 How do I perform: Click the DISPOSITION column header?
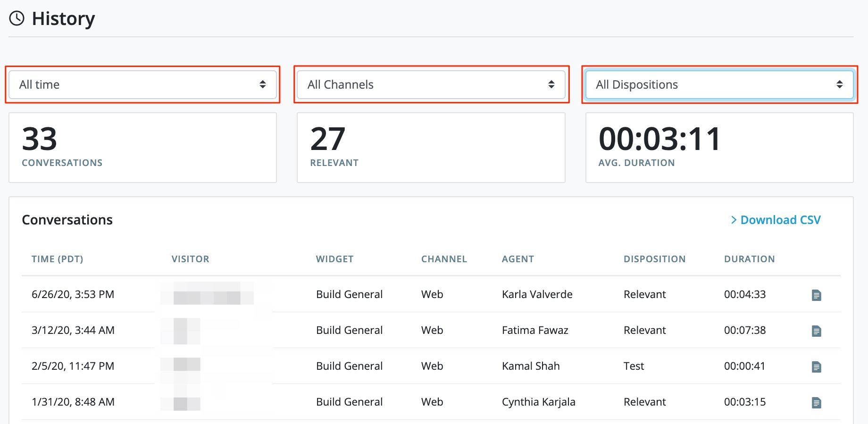[654, 259]
